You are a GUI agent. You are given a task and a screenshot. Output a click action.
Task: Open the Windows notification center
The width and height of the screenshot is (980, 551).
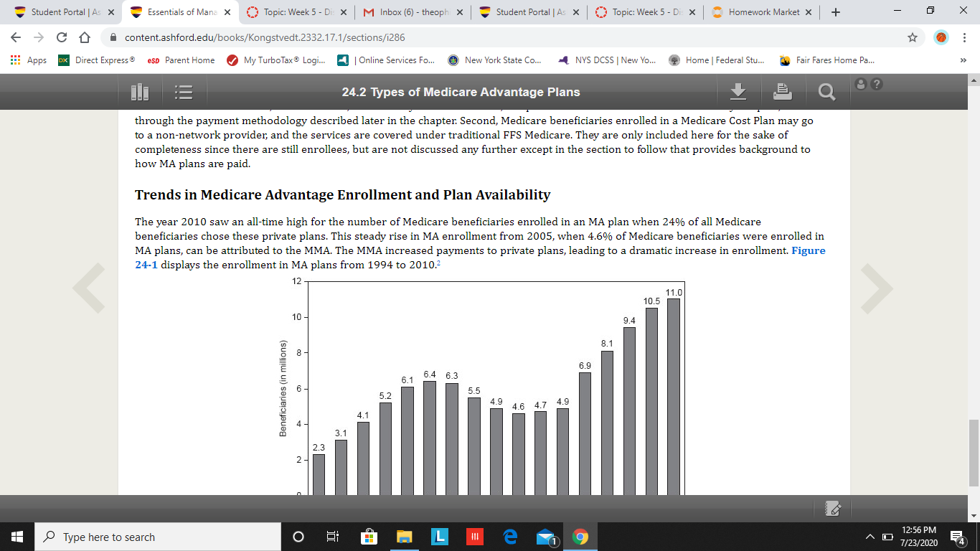pos(958,537)
